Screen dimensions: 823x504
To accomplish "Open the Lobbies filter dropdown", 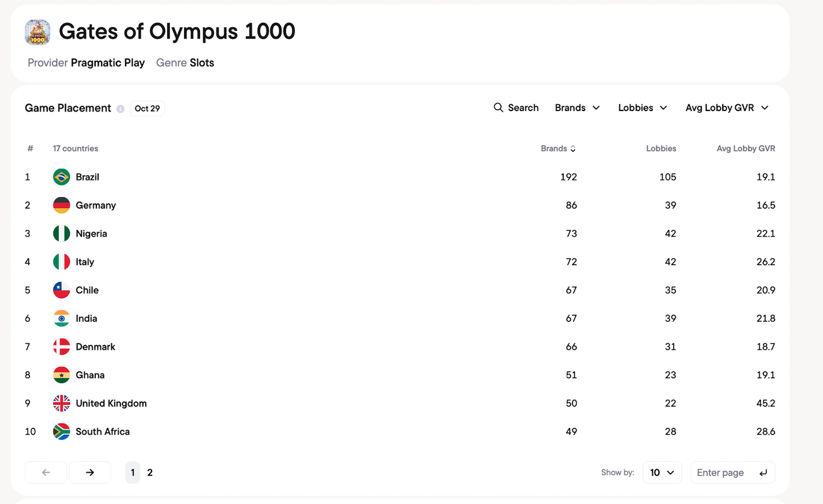I will pos(642,108).
